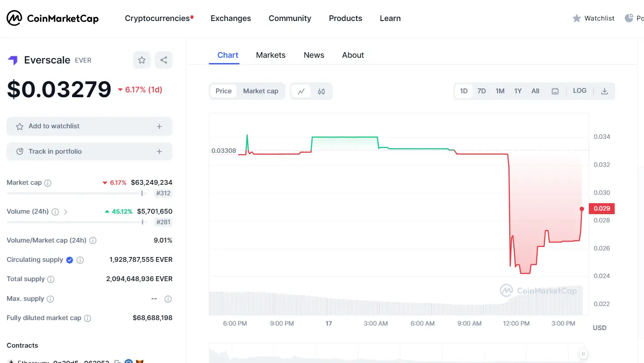This screenshot has height=363, width=644.
Task: Toggle LOG scale on chart
Action: coord(580,91)
